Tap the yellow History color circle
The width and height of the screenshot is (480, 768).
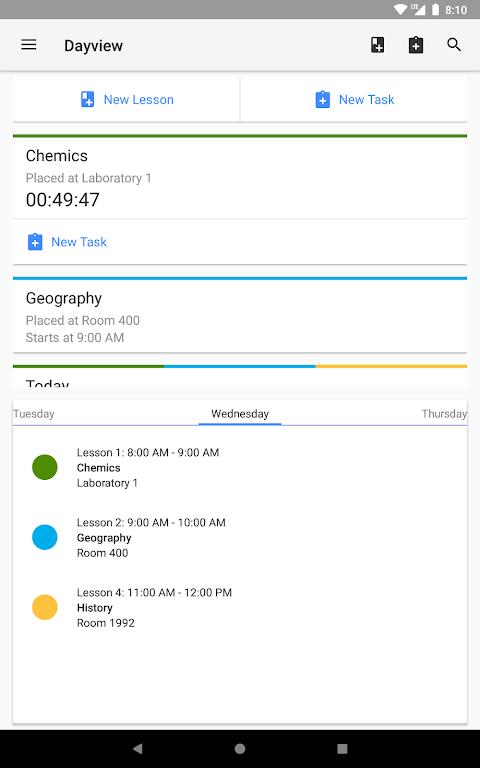click(45, 607)
